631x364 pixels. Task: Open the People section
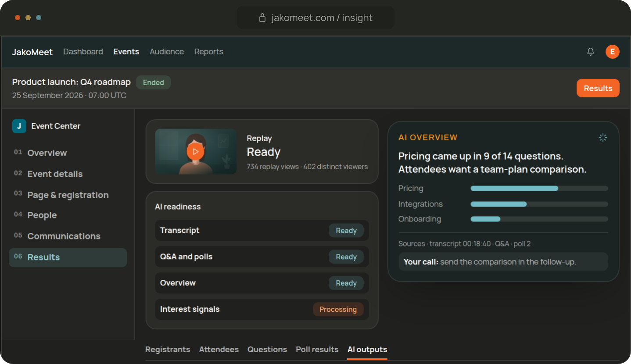pyautogui.click(x=68, y=215)
